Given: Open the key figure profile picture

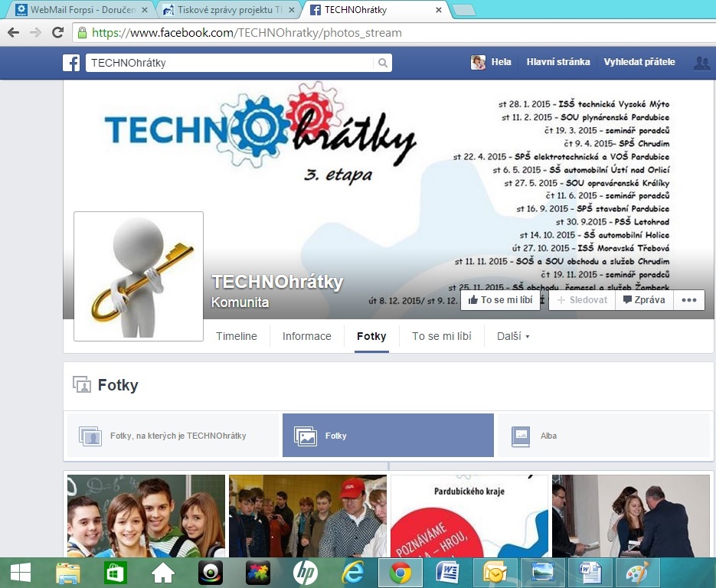Looking at the screenshot, I should click(x=139, y=276).
